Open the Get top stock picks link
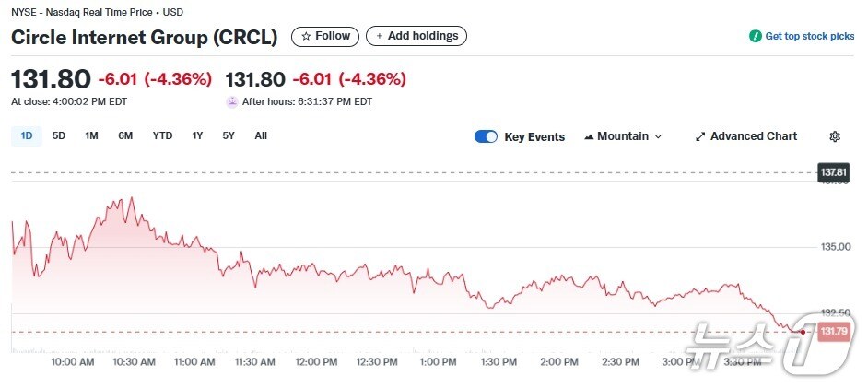 coord(809,36)
